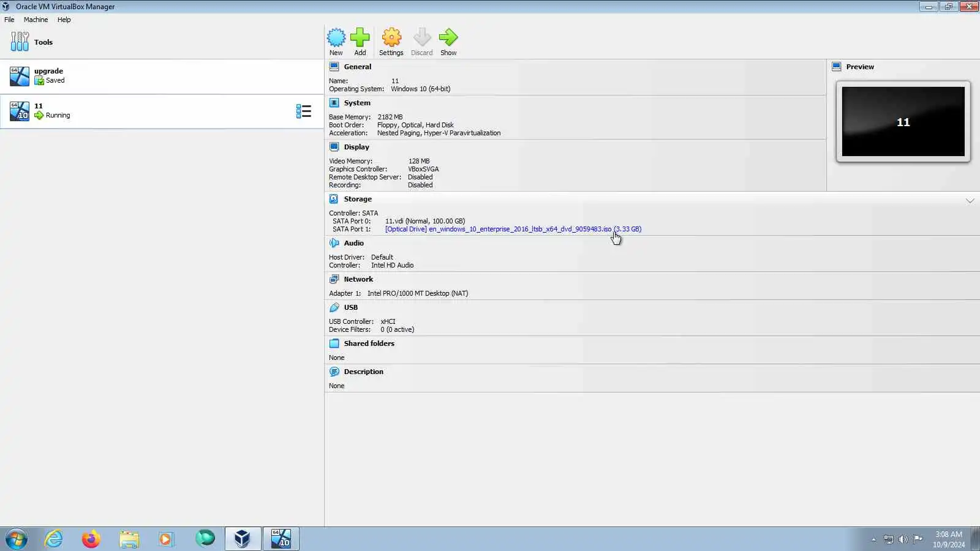Image resolution: width=980 pixels, height=551 pixels.
Task: Click the 11.vdi hard disk entry
Action: click(425, 221)
